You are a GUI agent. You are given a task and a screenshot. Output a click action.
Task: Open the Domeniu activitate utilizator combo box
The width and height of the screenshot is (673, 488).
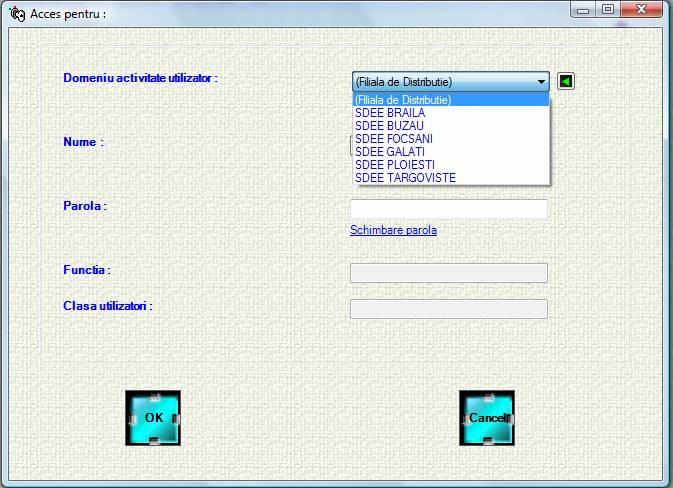tap(451, 82)
